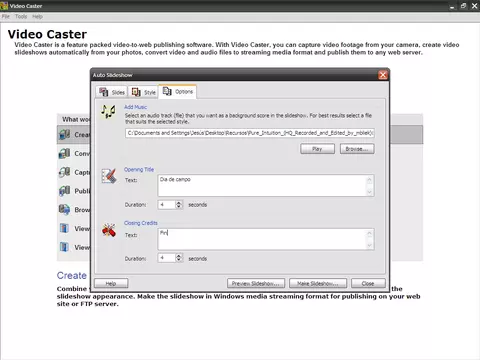This screenshot has width=480, height=360.
Task: Decrease the Closing Credits duration
Action: tap(179, 260)
